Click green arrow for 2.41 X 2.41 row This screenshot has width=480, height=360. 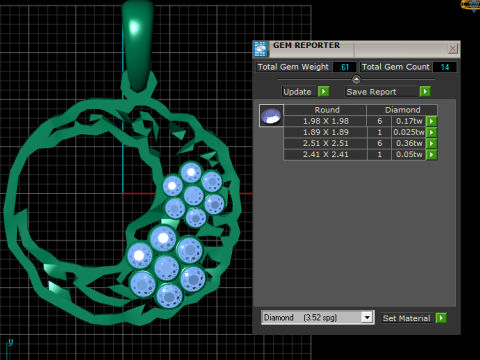click(x=432, y=155)
